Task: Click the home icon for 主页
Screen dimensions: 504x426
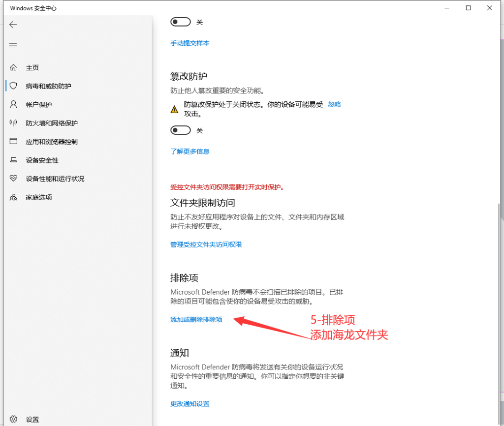Action: [13, 67]
